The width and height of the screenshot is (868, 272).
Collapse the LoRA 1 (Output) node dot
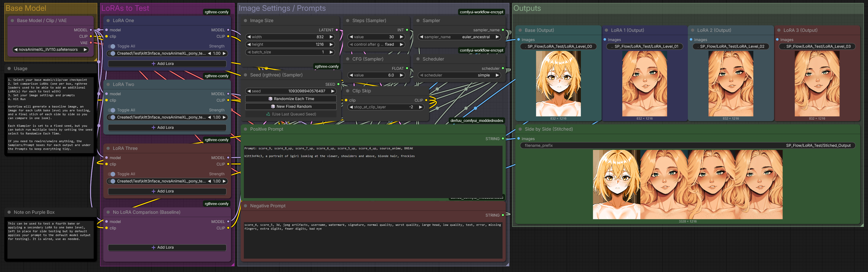[x=606, y=30]
